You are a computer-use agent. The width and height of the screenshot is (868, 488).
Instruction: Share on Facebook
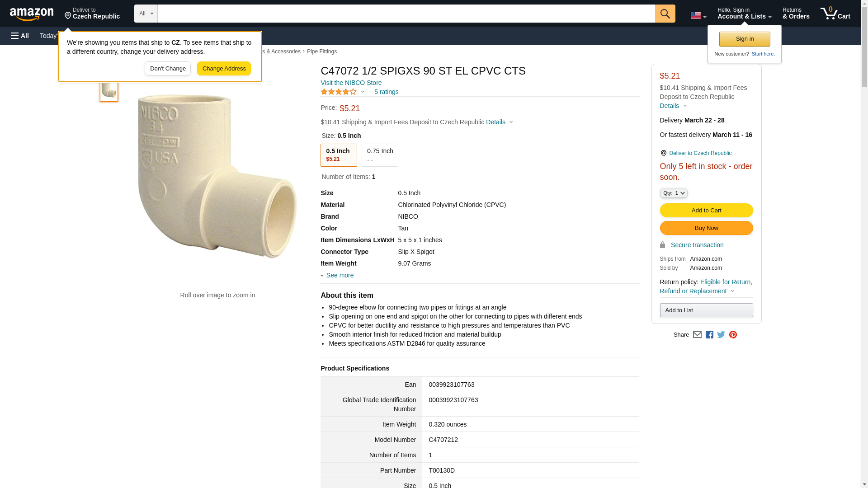point(709,335)
